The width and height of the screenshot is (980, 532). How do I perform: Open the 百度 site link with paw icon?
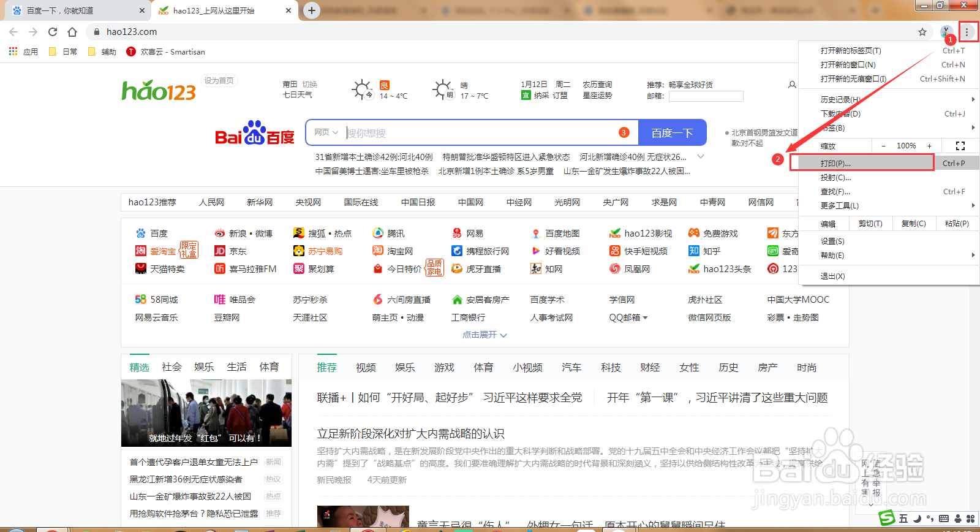[152, 234]
